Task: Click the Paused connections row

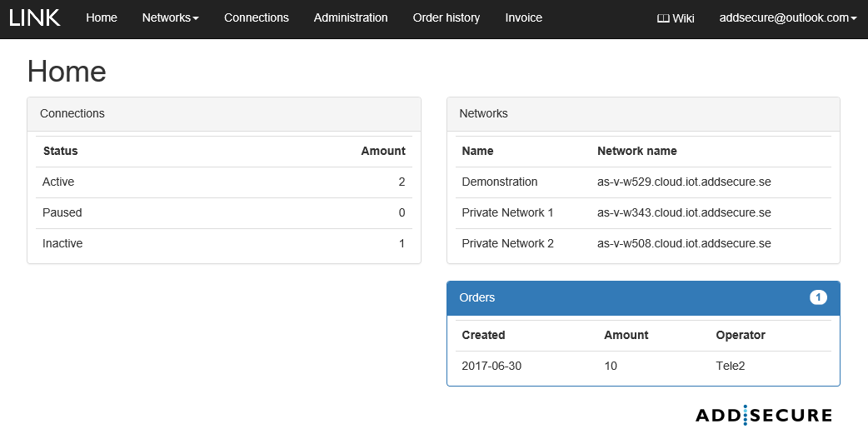Action: point(62,212)
